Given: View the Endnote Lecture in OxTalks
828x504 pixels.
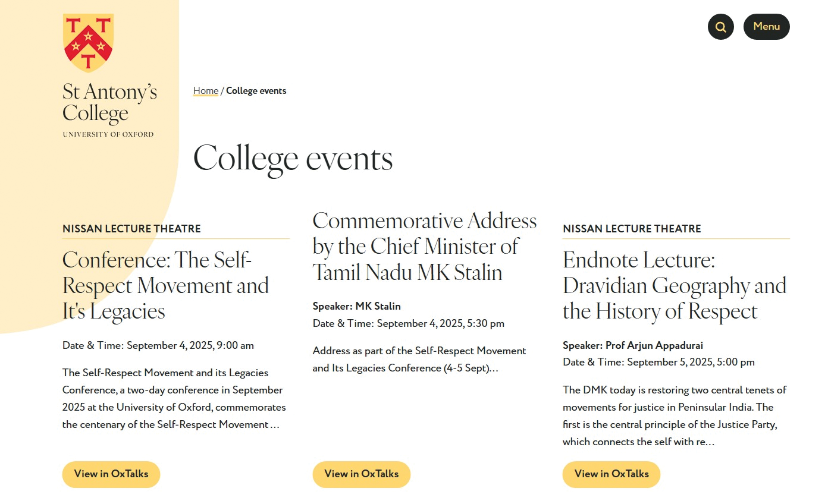Looking at the screenshot, I should 611,474.
